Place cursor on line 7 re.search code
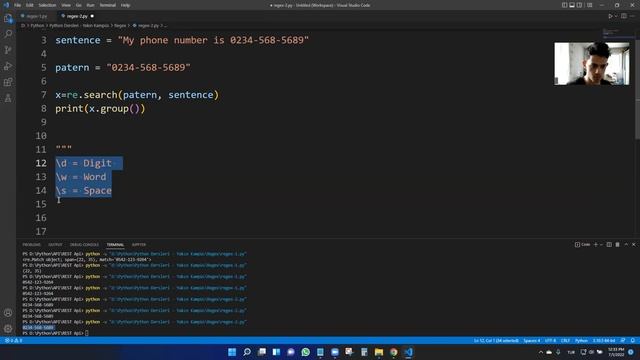The width and height of the screenshot is (640, 360). click(137, 95)
